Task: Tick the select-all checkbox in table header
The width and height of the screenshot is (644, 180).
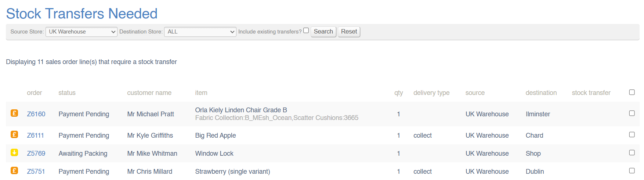Action: click(632, 92)
